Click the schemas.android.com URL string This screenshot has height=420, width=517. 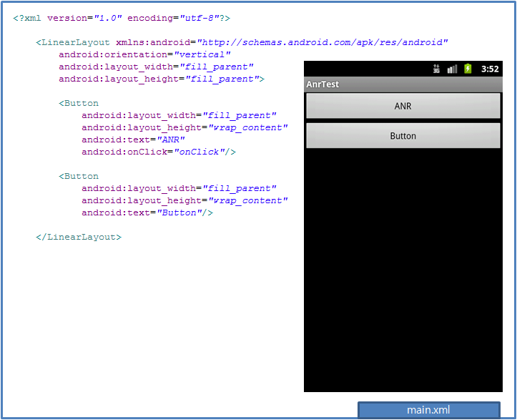[322, 42]
